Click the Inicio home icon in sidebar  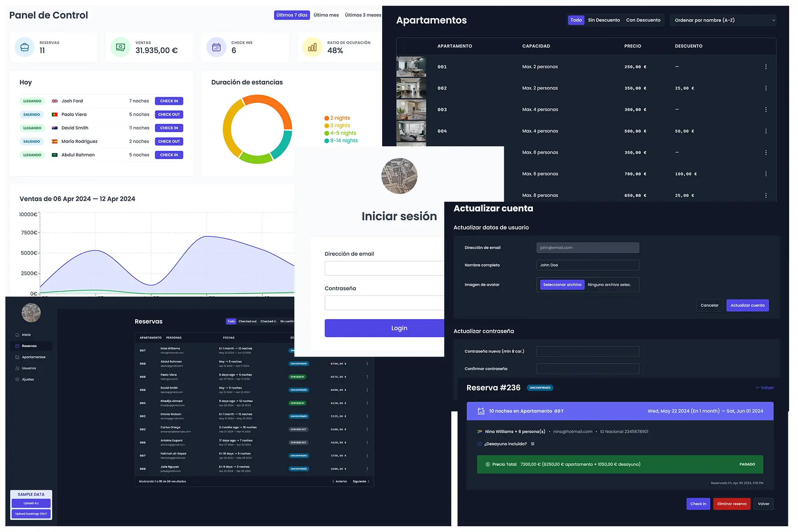[17, 335]
